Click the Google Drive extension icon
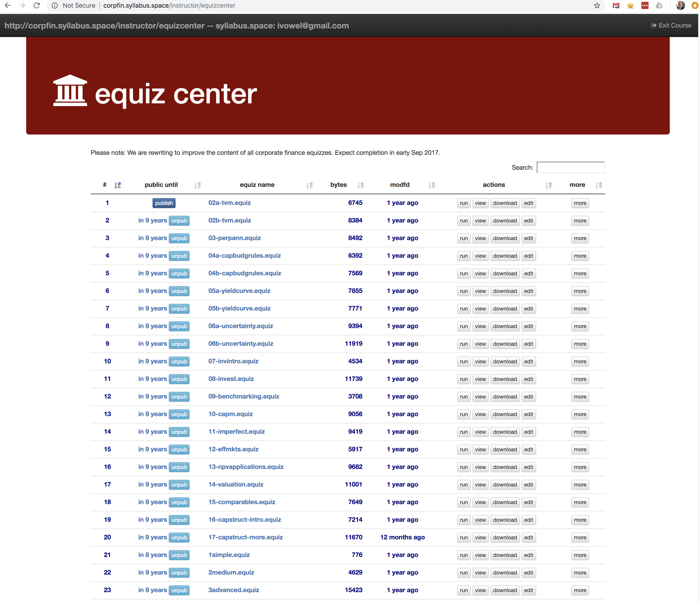 pyautogui.click(x=659, y=5)
